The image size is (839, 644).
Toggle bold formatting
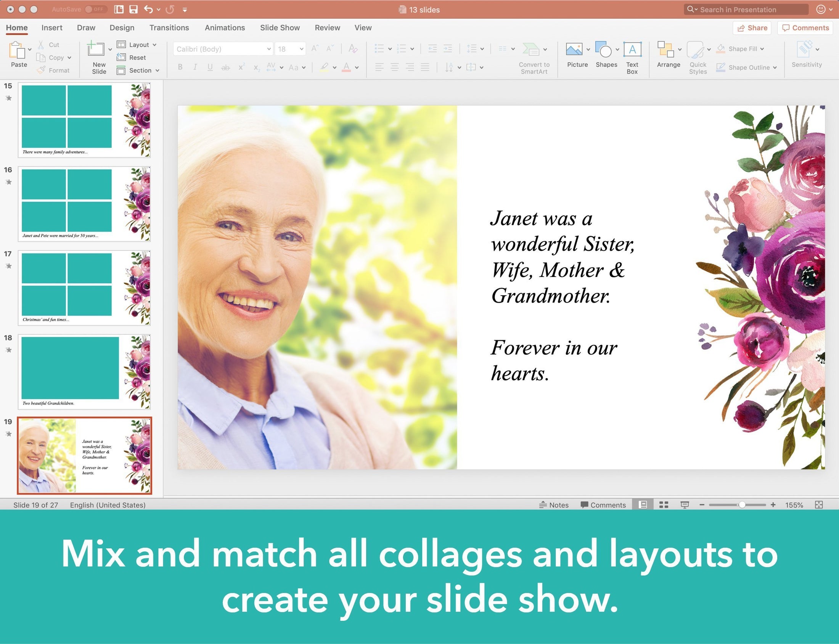click(180, 67)
